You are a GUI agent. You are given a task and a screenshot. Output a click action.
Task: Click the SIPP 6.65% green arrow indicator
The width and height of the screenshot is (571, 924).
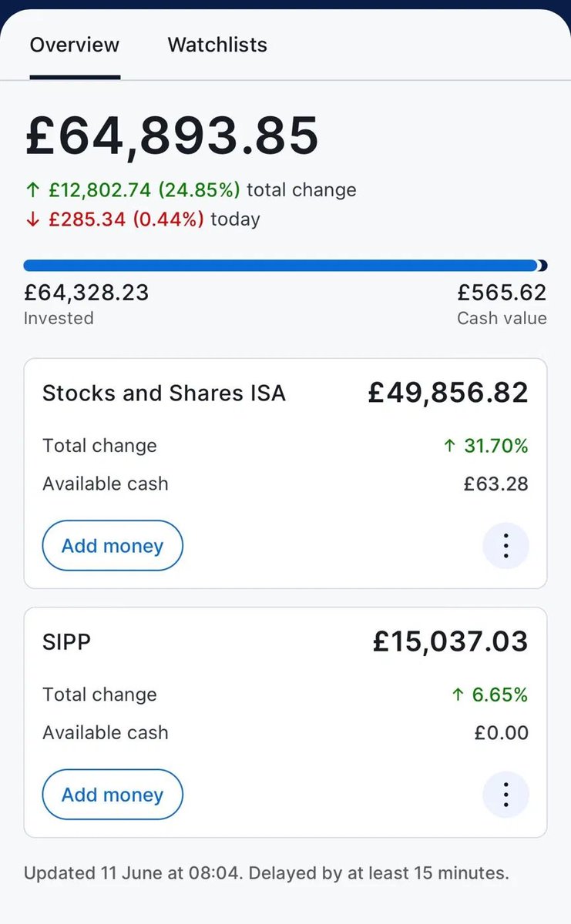[458, 695]
